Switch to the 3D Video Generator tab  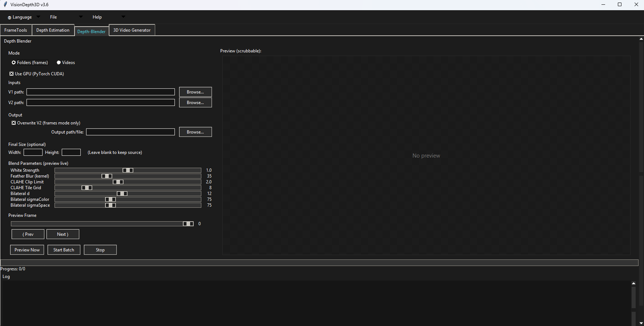(132, 30)
